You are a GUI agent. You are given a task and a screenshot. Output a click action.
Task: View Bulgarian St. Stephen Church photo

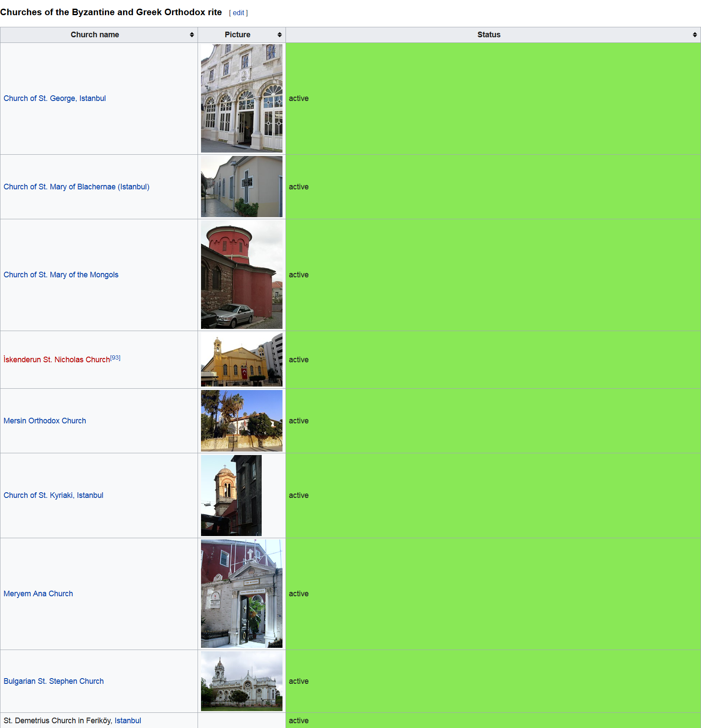tap(242, 681)
